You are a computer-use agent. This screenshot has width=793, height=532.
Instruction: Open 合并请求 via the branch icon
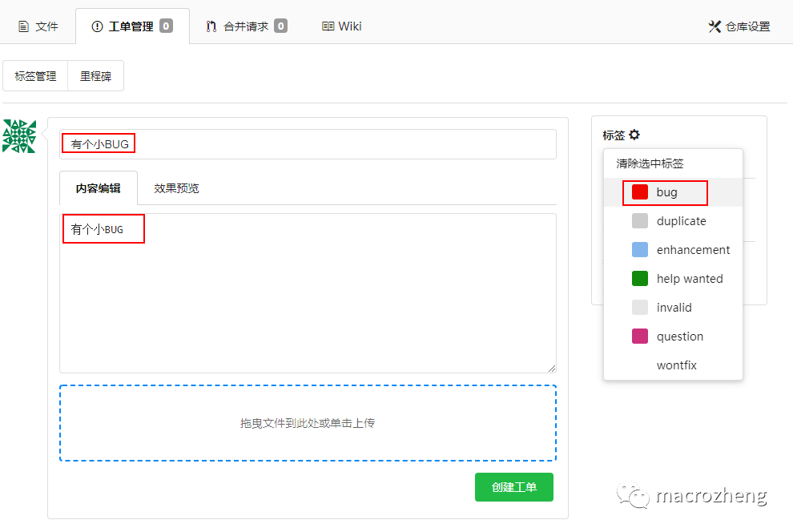click(211, 25)
